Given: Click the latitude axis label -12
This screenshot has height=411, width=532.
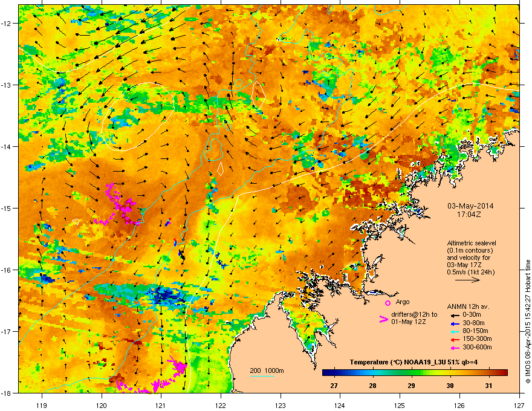Looking at the screenshot, I should point(6,23).
